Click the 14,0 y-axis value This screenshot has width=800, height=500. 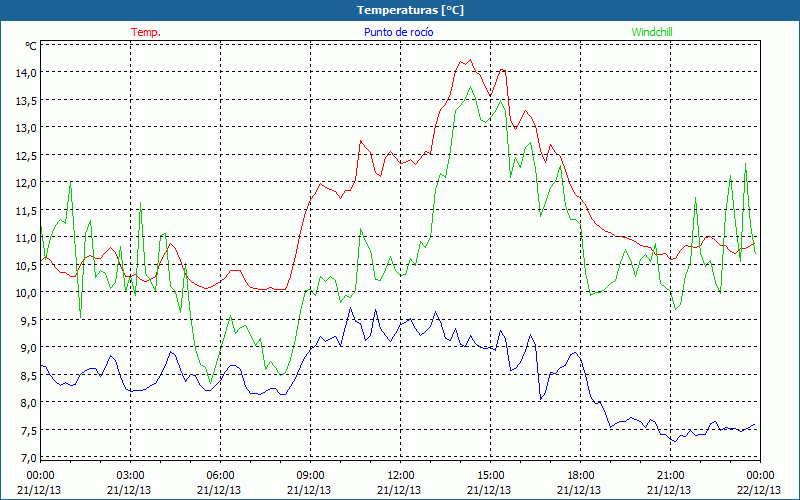[27, 72]
